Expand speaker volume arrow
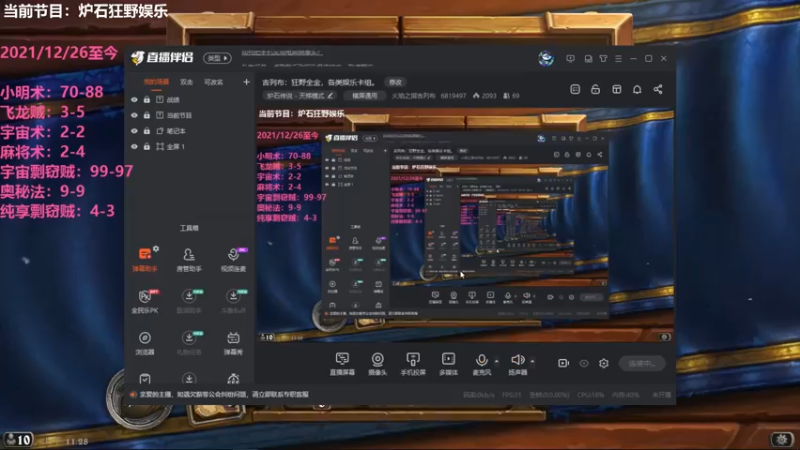Screen dimensions: 800x450 point(532,361)
